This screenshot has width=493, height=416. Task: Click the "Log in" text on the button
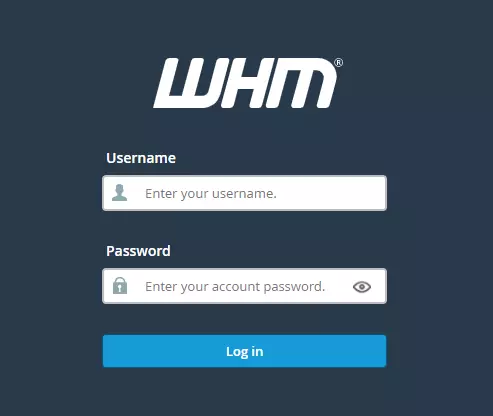coord(245,352)
